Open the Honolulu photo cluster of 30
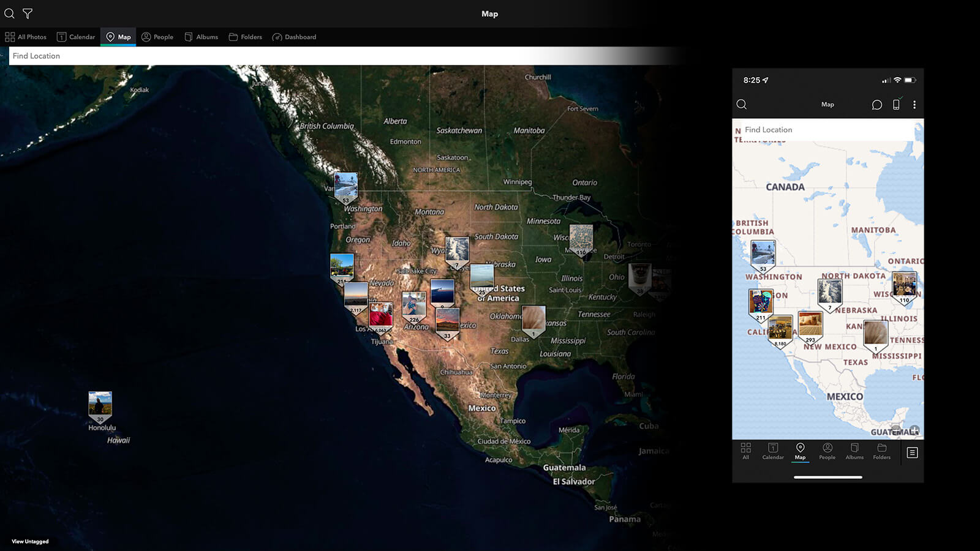 click(x=100, y=405)
